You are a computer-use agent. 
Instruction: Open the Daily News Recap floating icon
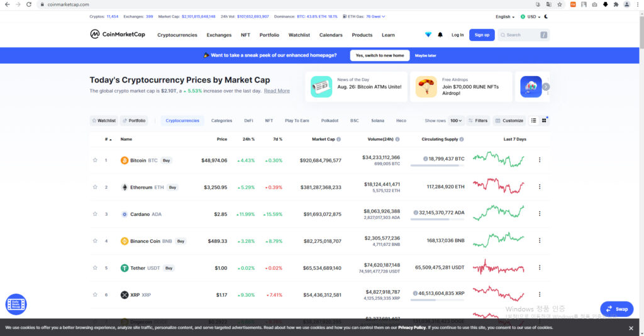point(16,305)
